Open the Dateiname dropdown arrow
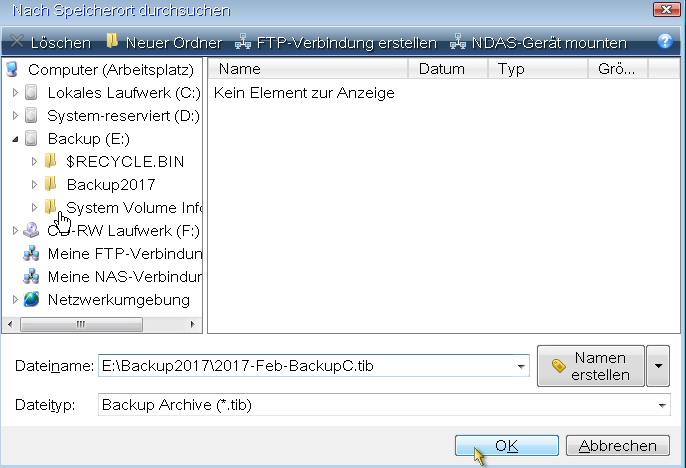 tap(520, 367)
